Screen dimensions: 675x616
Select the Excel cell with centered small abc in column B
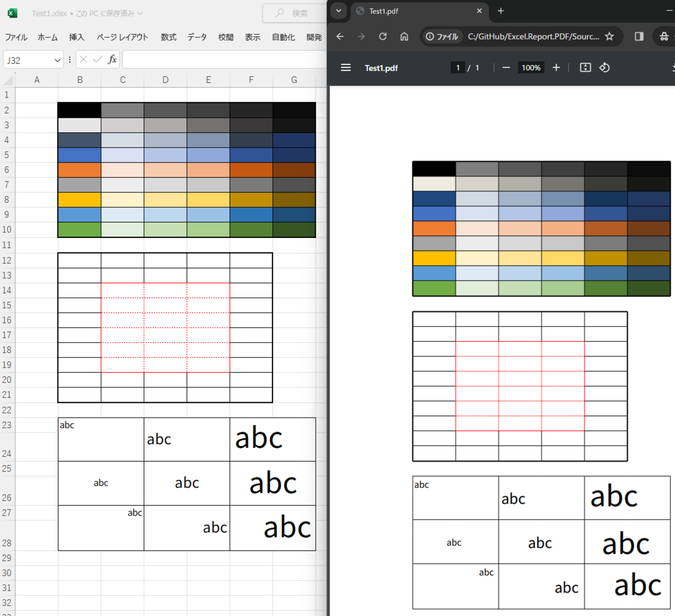101,484
